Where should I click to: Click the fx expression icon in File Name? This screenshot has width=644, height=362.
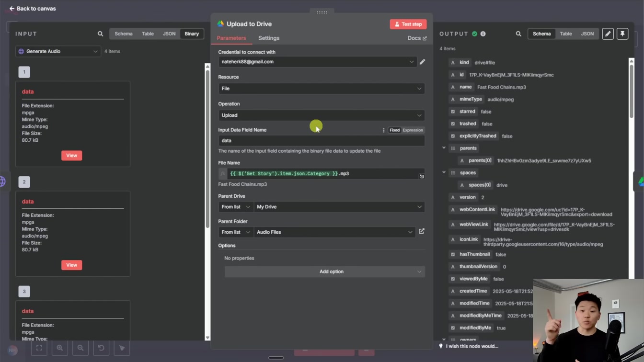pyautogui.click(x=223, y=174)
